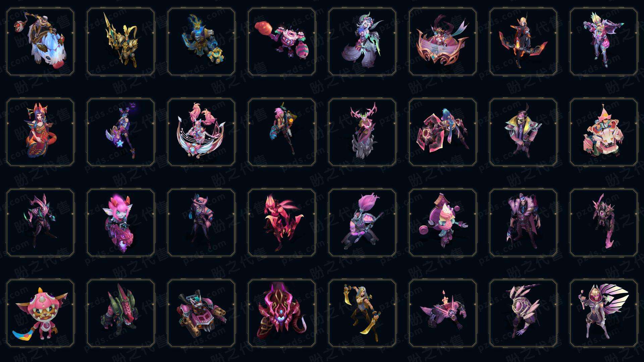Choose the green armored beast with red blade
Viewport: 644px width, 362px height.
click(121, 313)
